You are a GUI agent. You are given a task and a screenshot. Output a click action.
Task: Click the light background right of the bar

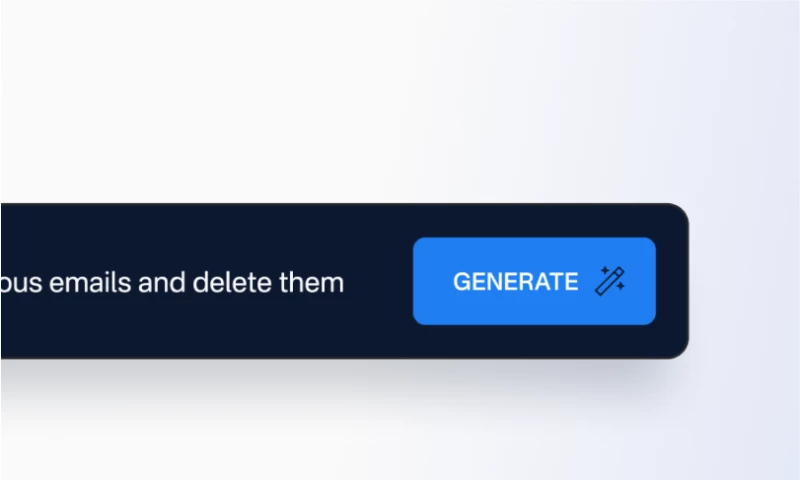point(745,281)
